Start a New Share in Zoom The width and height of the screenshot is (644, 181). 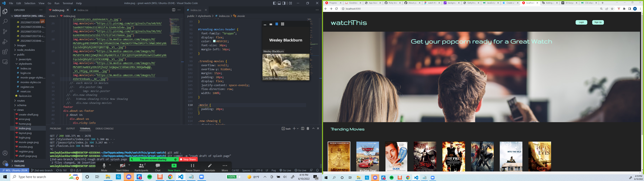pos(174,167)
